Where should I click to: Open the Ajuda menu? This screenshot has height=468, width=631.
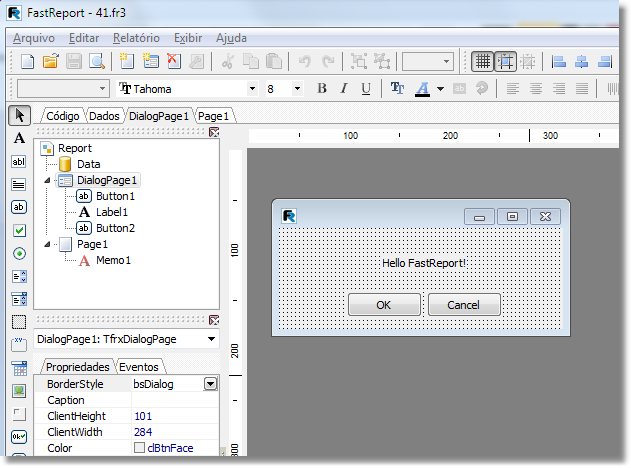231,38
